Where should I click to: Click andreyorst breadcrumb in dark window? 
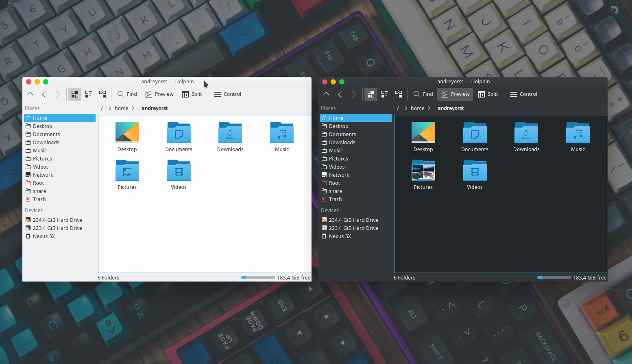[x=451, y=108]
